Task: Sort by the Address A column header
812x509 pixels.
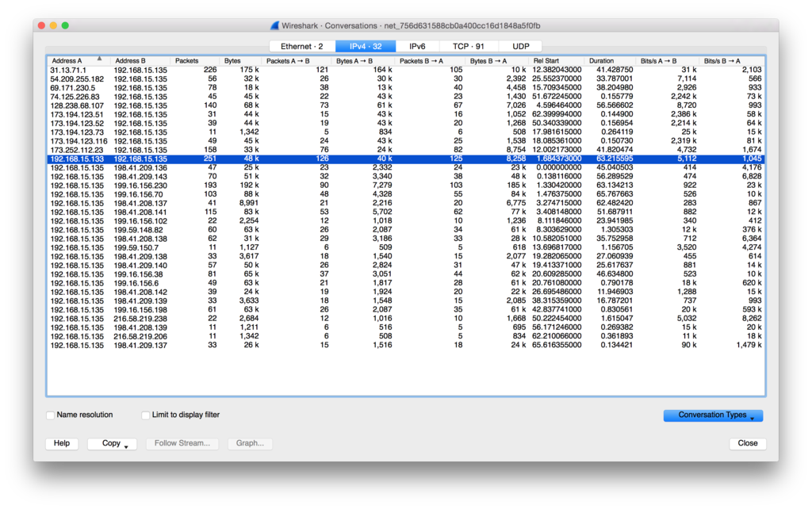Action: (79, 60)
